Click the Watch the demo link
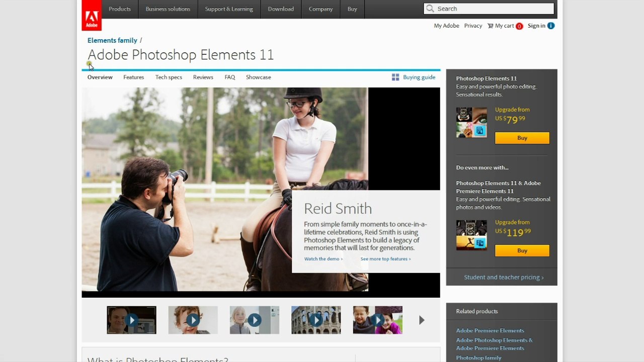Viewport: 644px width, 362px height. 324,259
